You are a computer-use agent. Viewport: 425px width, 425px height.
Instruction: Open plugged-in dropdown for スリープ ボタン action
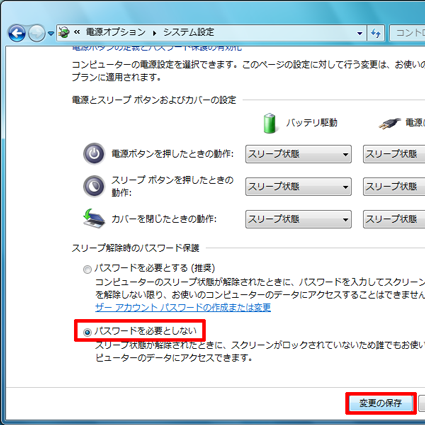tap(394, 186)
